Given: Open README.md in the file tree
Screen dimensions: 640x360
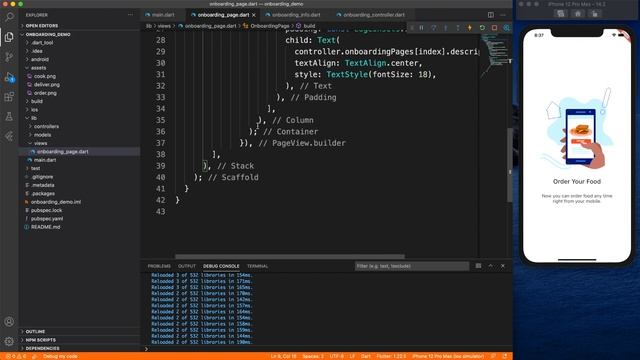Looking at the screenshot, I should (45, 227).
